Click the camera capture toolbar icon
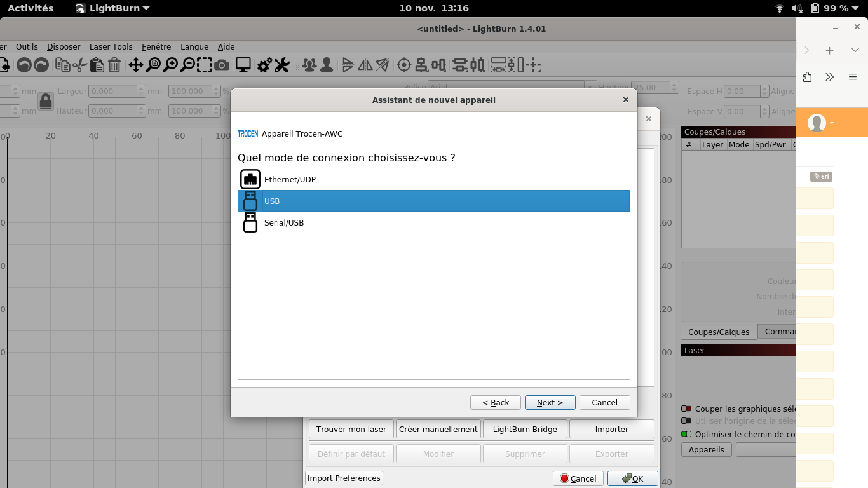 (x=222, y=65)
